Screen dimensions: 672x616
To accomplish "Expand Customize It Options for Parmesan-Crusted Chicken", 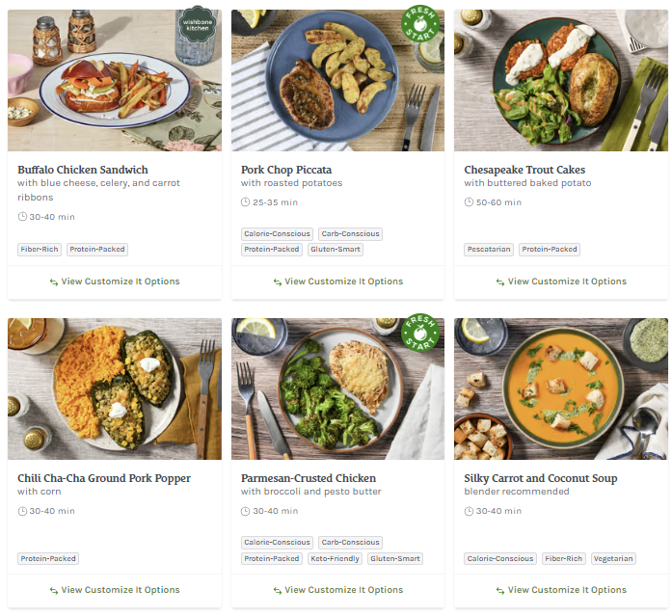I will point(337,590).
